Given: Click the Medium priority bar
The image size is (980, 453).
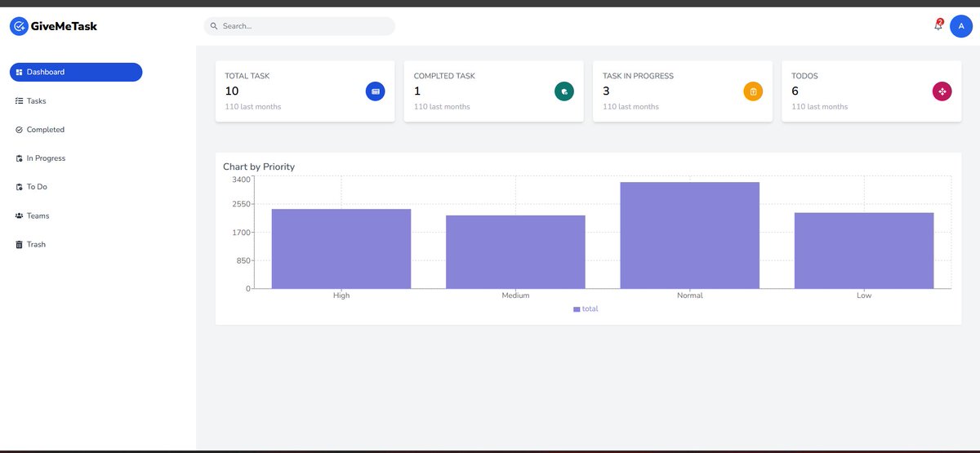Looking at the screenshot, I should [x=515, y=252].
